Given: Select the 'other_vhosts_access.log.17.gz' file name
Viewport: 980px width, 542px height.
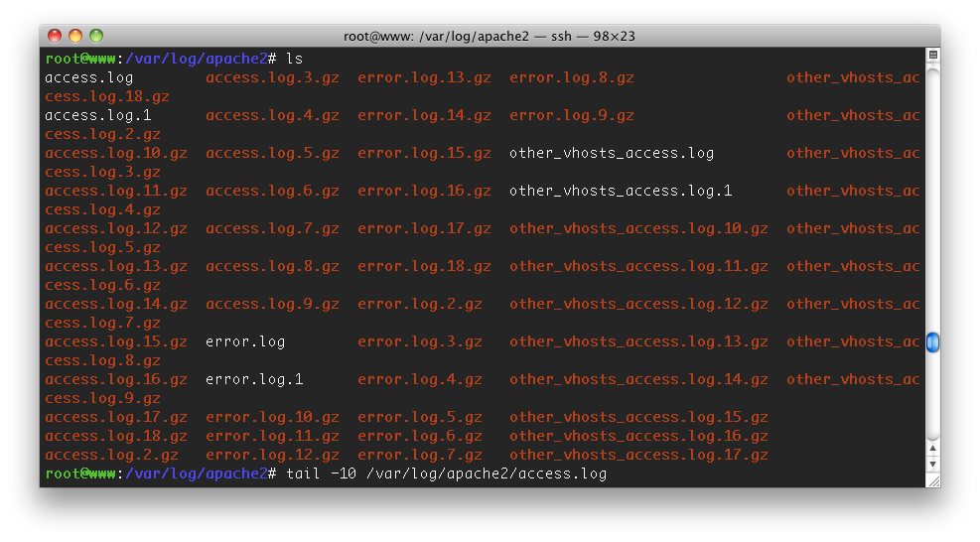Looking at the screenshot, I should pyautogui.click(x=638, y=455).
